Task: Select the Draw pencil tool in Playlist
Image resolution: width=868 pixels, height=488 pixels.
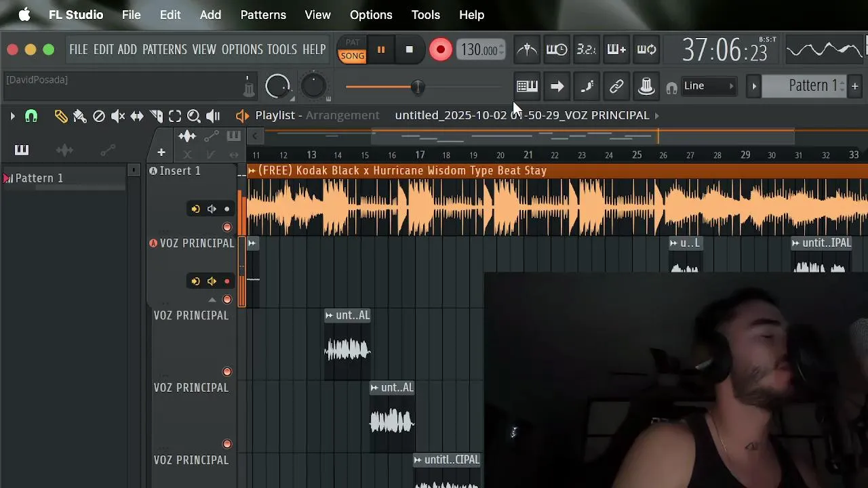Action: pyautogui.click(x=61, y=116)
